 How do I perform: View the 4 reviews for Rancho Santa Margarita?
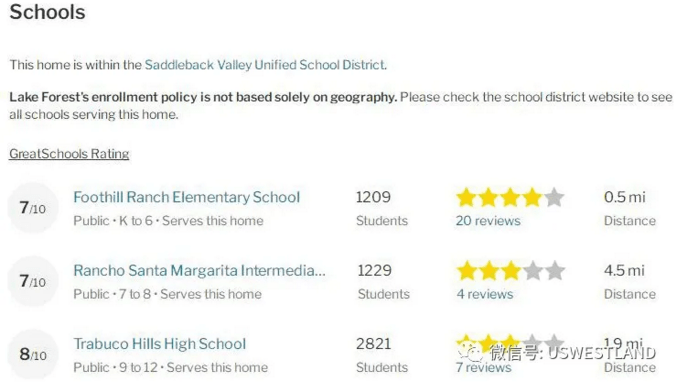point(485,294)
